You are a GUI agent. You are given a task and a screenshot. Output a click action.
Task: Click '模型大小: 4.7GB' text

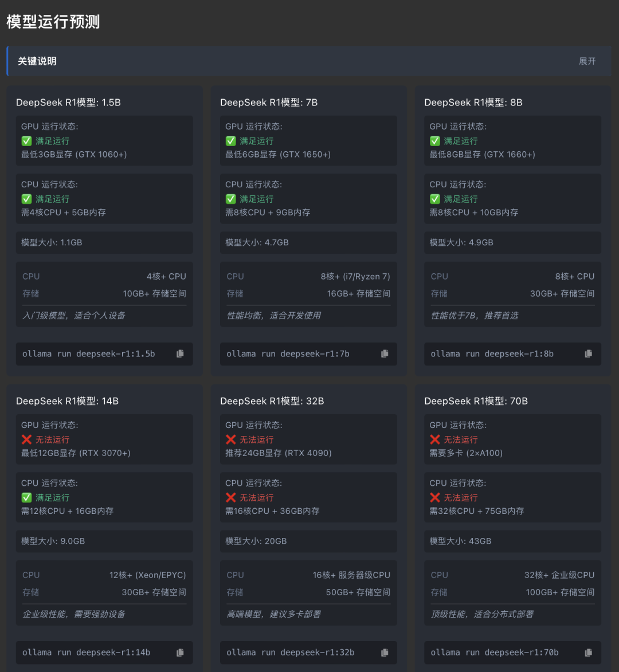[257, 242]
